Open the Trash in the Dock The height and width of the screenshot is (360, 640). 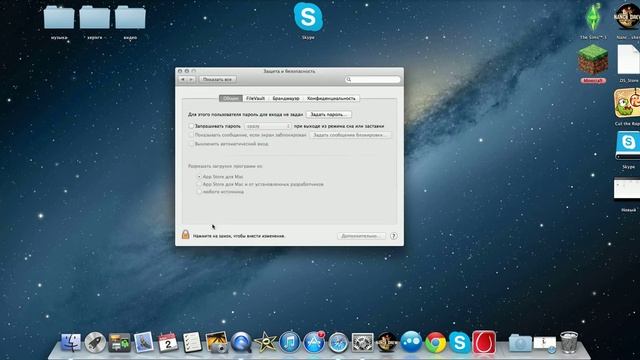point(569,342)
